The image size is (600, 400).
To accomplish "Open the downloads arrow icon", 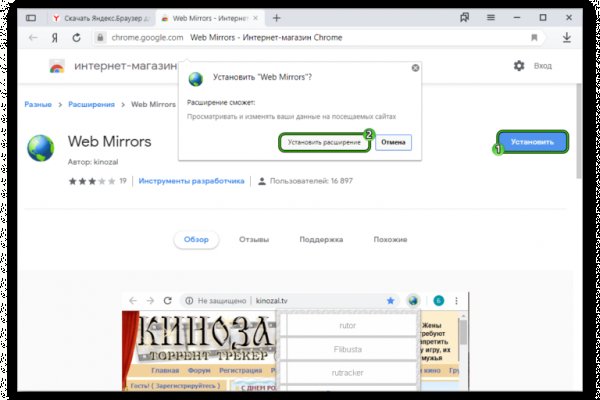I will pos(568,38).
